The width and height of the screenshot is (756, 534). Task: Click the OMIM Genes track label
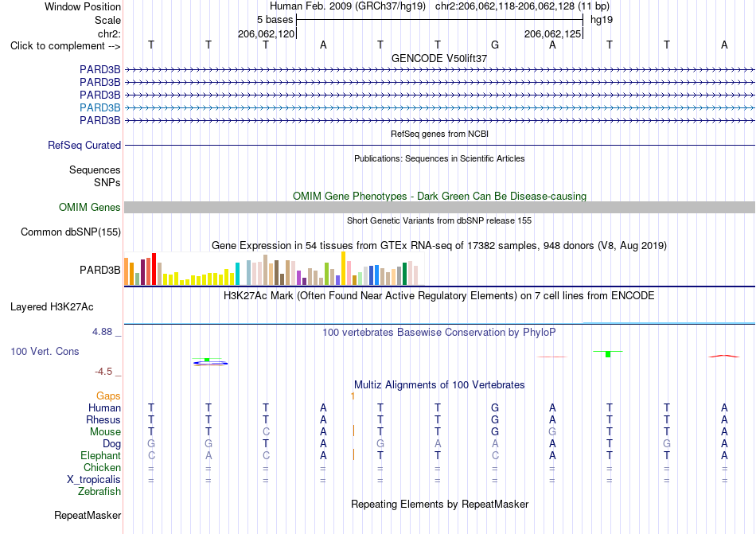(x=89, y=207)
